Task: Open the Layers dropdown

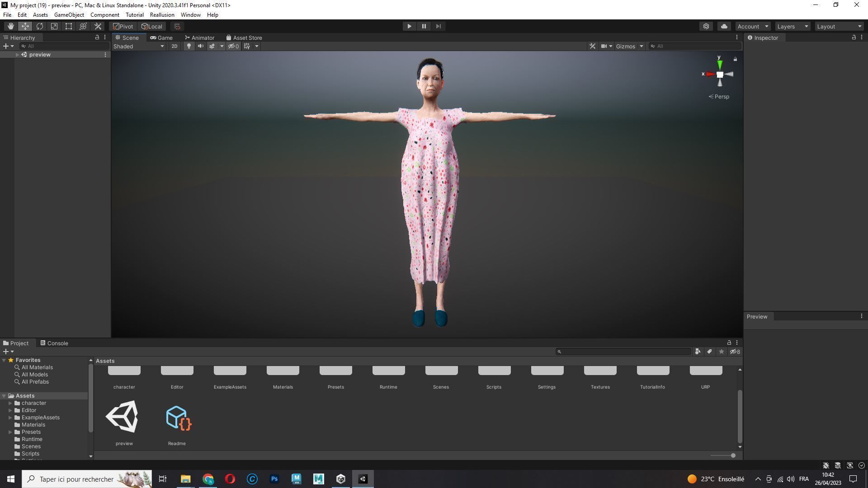Action: tap(793, 26)
